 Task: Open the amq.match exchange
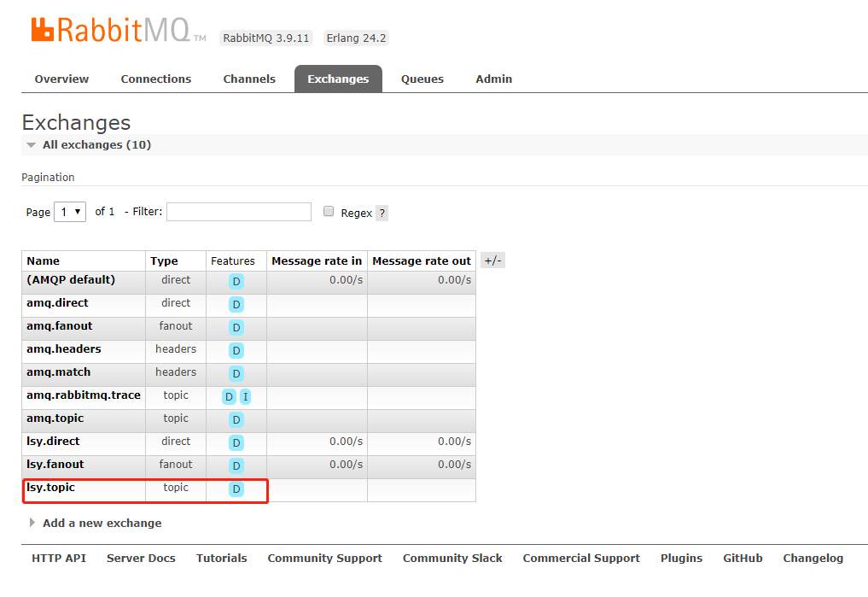(58, 372)
